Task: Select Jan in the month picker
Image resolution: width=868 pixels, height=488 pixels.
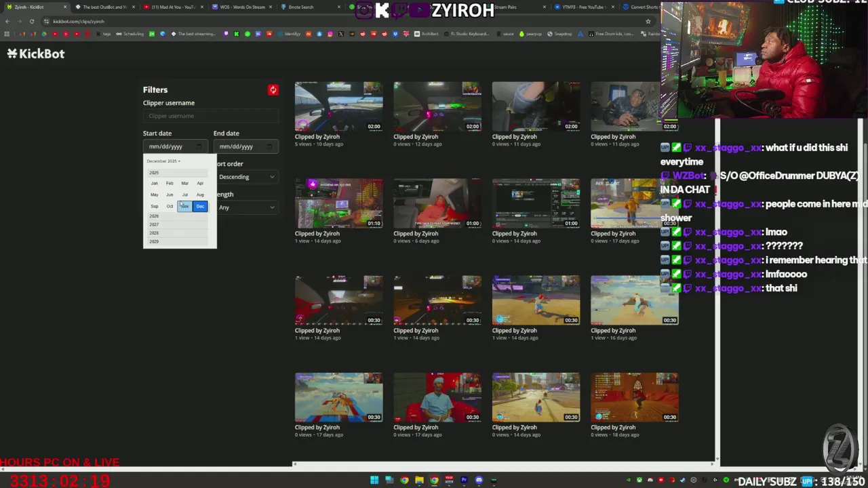Action: click(154, 184)
